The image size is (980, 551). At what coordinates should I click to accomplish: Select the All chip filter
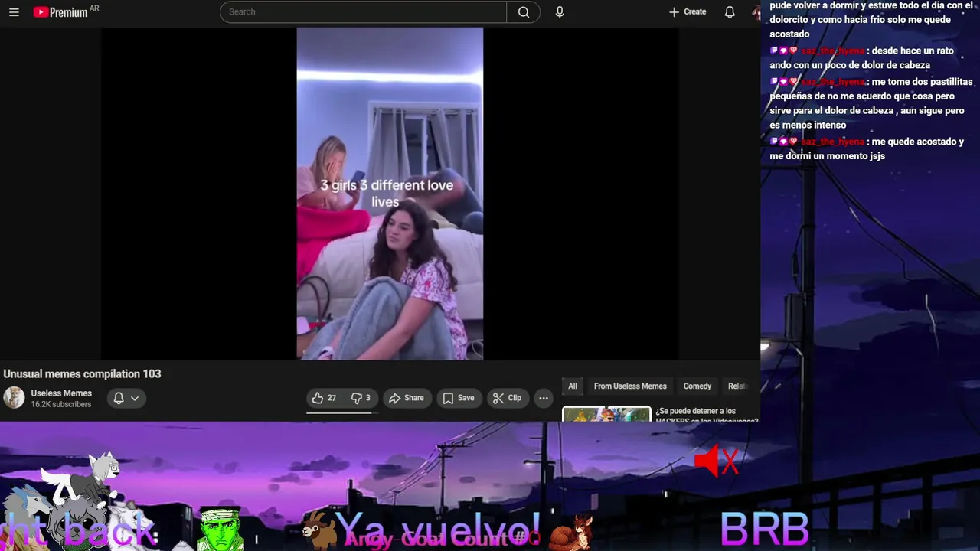tap(573, 386)
